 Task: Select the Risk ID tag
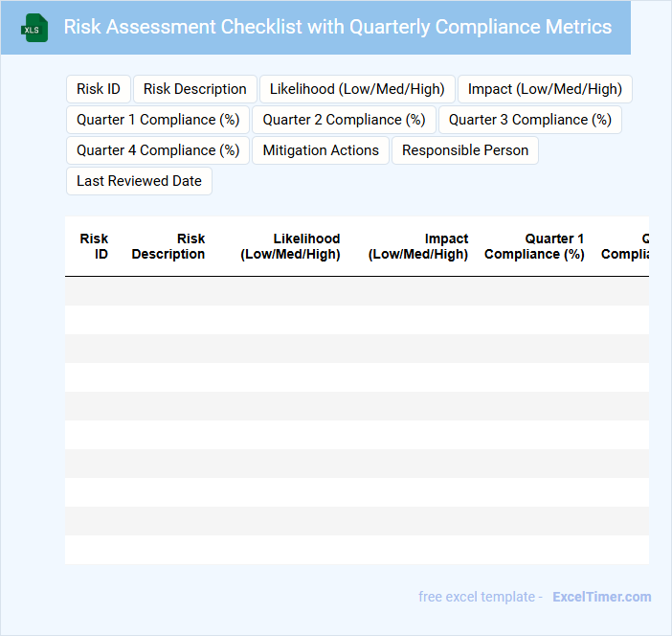99,89
